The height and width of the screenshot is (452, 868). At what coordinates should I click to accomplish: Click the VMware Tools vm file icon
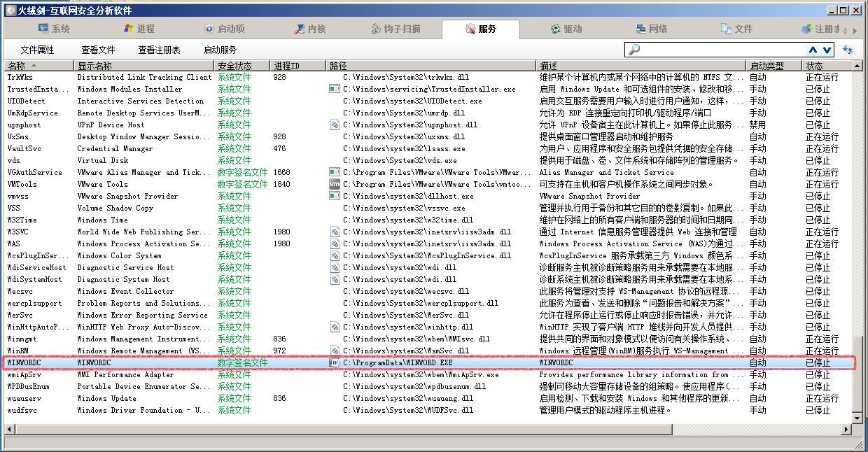pyautogui.click(x=335, y=184)
